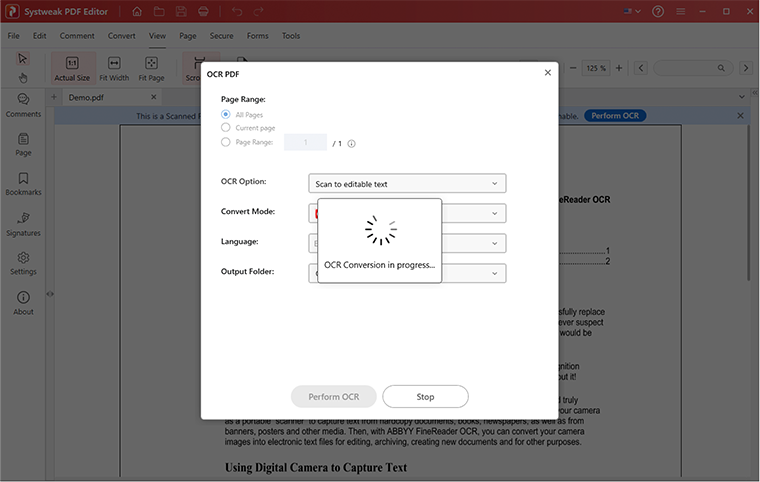Click the Undo arrow icon
The image size is (760, 482).
pyautogui.click(x=237, y=11)
